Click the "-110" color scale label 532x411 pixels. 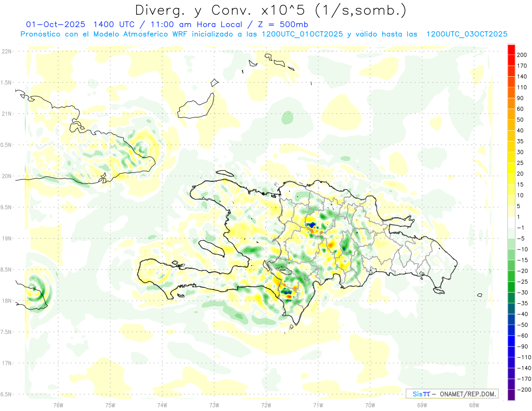524,357
